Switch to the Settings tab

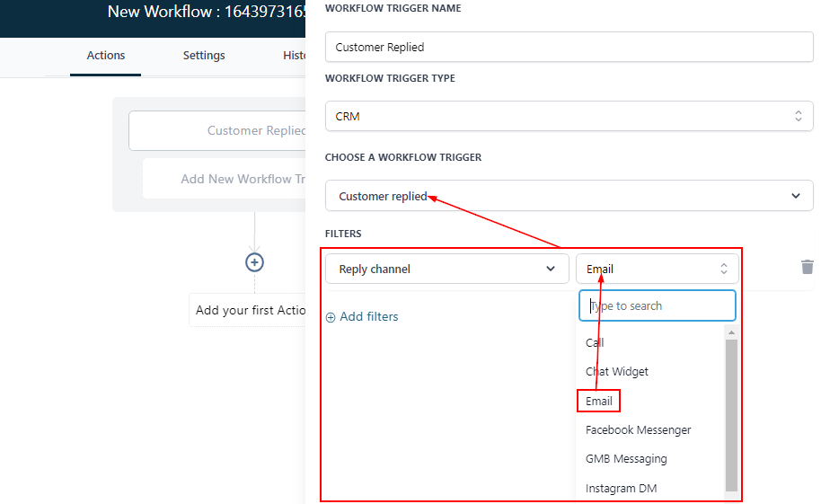click(x=204, y=55)
